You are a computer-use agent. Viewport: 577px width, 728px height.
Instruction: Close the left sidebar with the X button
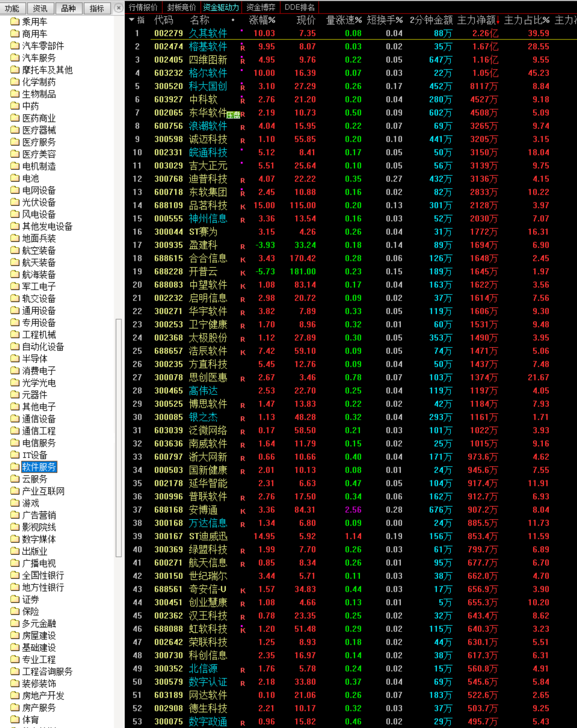[x=118, y=8]
